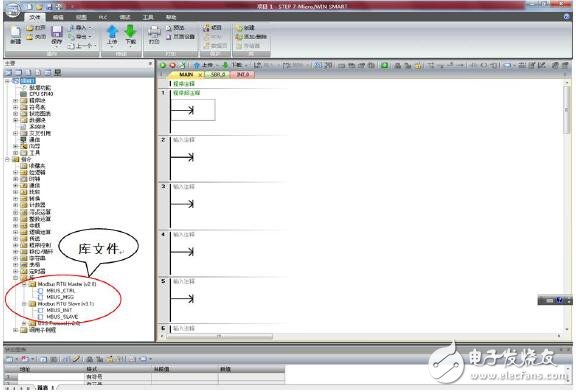Open the INT_0 editor tab
The height and width of the screenshot is (392, 576).
[x=242, y=75]
